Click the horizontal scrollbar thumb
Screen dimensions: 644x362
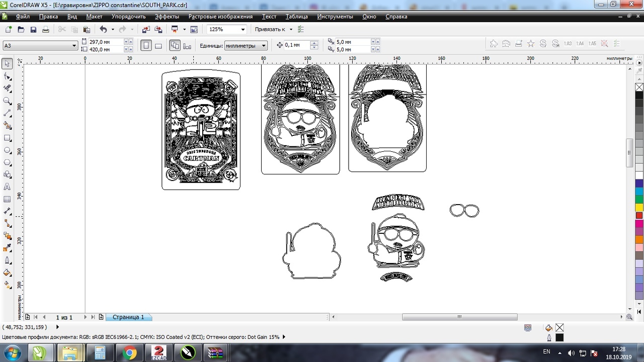[459, 317]
